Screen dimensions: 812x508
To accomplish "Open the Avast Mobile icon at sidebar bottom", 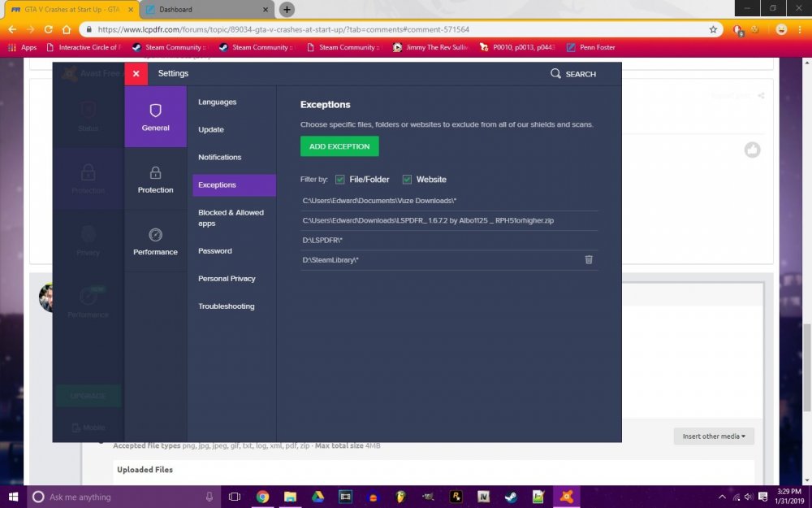I will click(88, 427).
